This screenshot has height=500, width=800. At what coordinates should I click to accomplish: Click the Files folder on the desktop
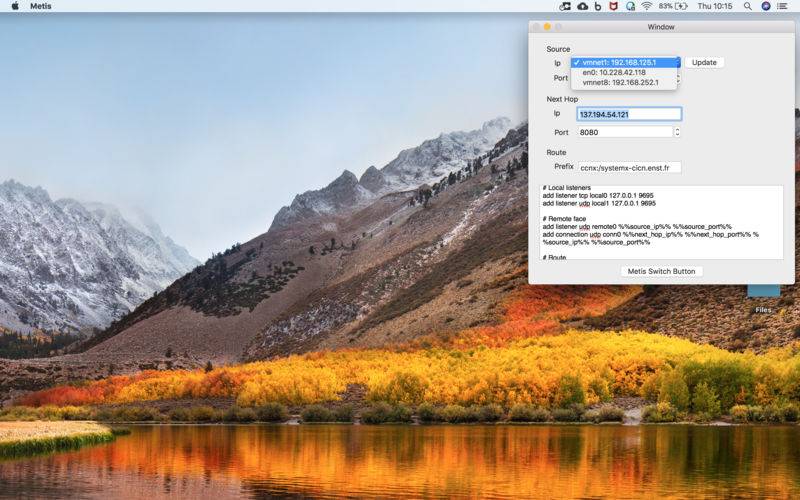(x=763, y=298)
